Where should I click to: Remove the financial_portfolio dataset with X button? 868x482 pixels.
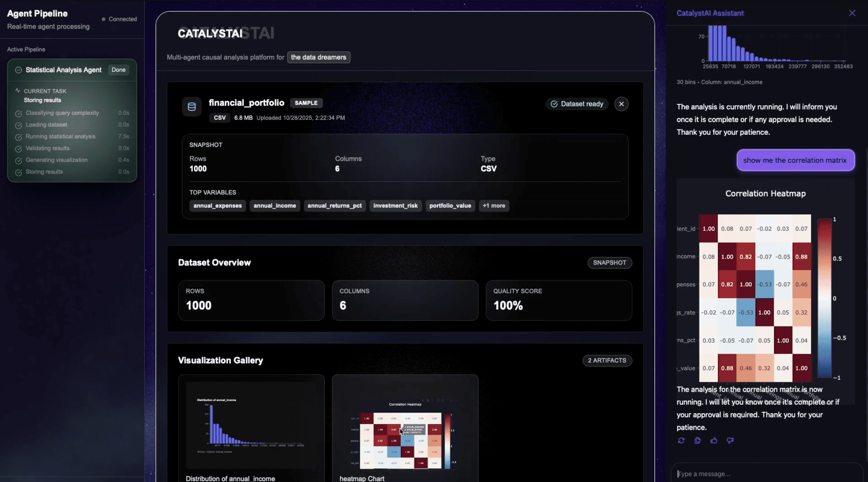[x=621, y=104]
